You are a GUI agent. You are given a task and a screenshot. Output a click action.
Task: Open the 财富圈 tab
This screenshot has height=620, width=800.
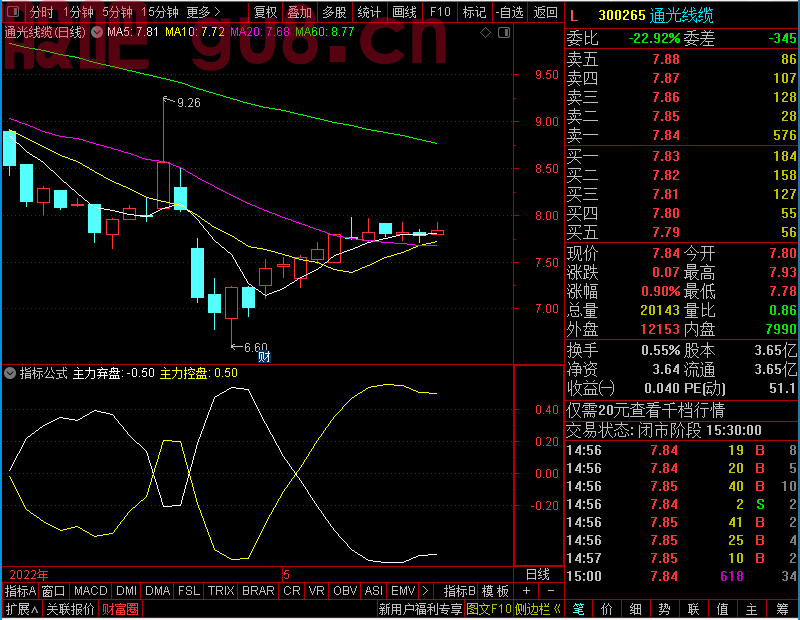(x=120, y=609)
